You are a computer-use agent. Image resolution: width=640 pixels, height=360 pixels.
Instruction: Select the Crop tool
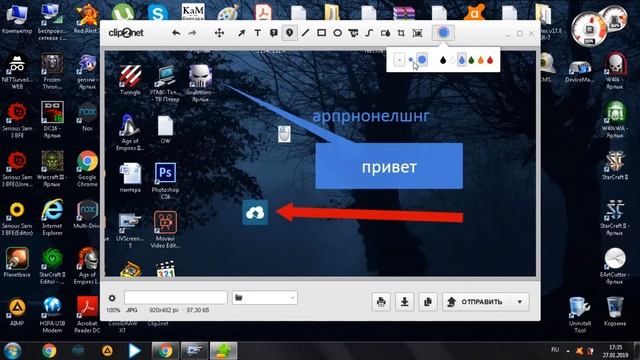tap(401, 33)
